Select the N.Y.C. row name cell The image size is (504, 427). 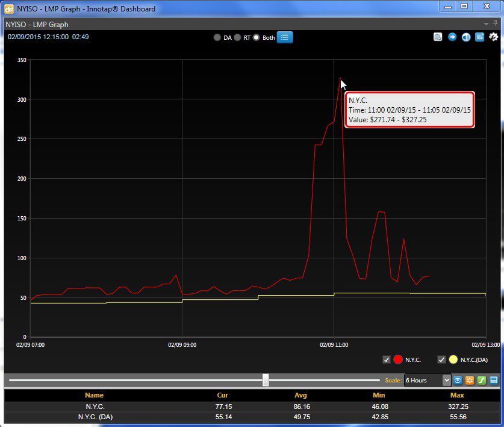(x=95, y=407)
